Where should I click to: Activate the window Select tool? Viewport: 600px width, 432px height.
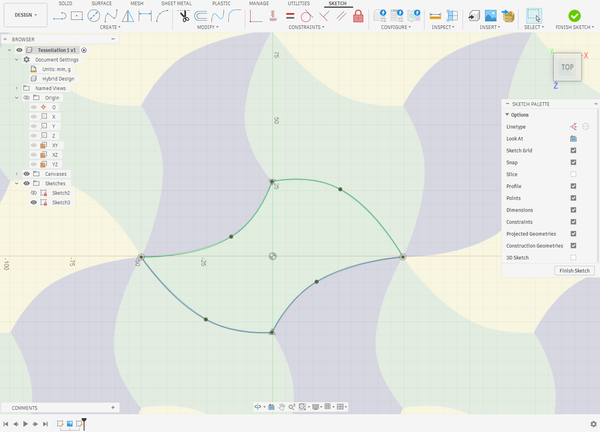point(533,16)
